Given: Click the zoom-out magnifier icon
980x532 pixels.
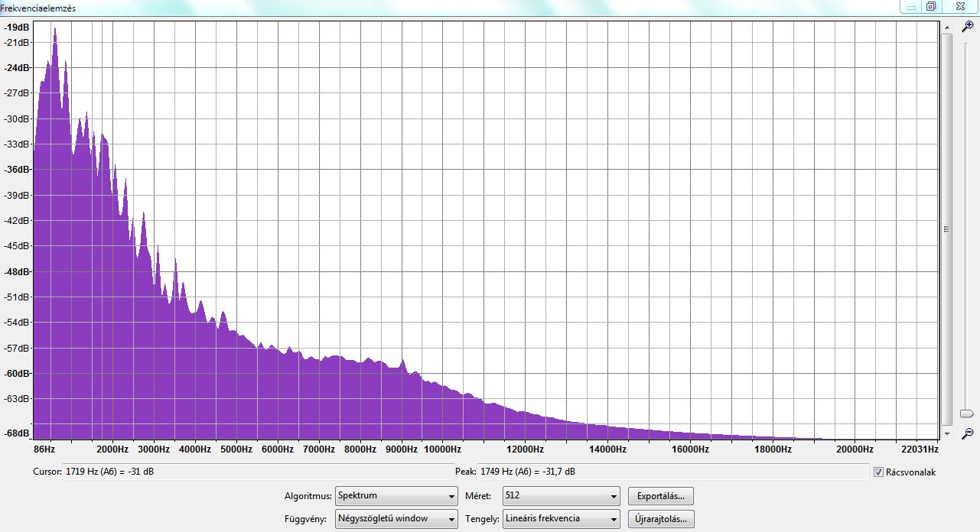Looking at the screenshot, I should pyautogui.click(x=967, y=433).
